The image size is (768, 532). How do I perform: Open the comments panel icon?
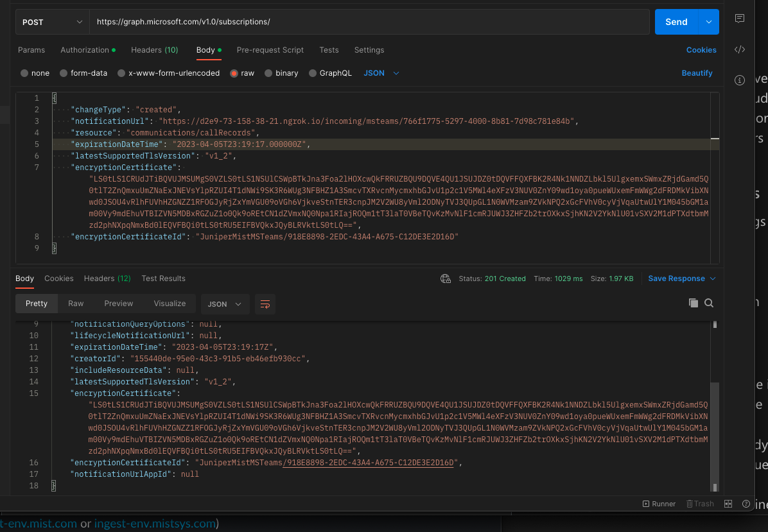coord(740,19)
